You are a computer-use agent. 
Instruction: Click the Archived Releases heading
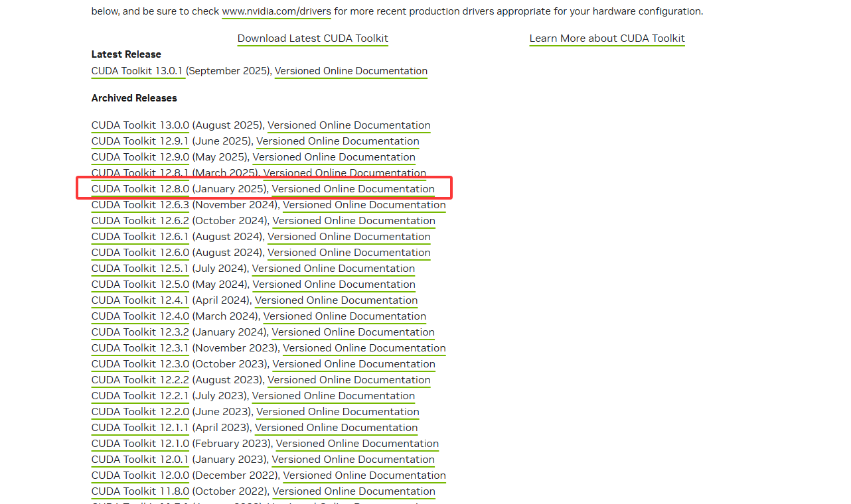(134, 98)
